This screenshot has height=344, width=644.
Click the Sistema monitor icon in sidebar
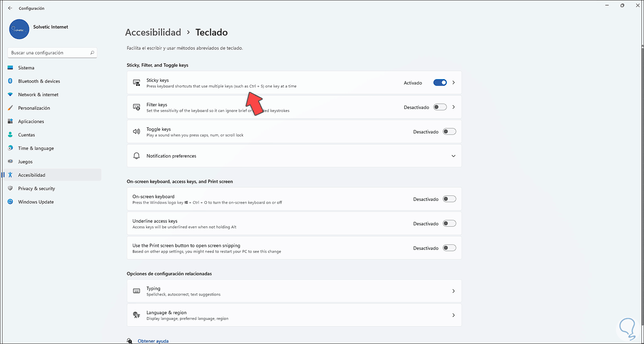pos(10,68)
